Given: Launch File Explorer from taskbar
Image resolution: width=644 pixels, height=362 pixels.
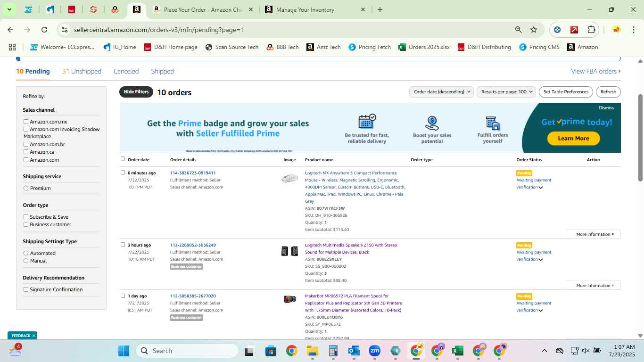Looking at the screenshot, I should (312, 351).
